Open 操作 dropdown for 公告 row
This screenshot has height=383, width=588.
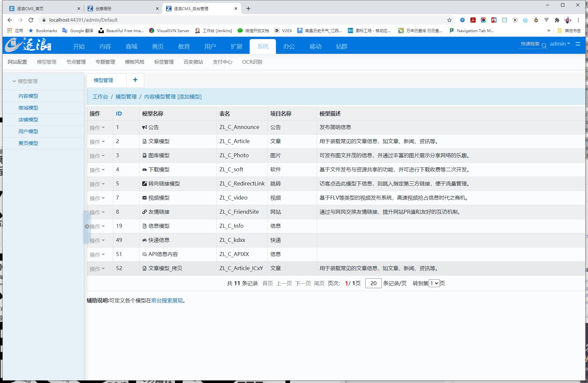point(97,128)
